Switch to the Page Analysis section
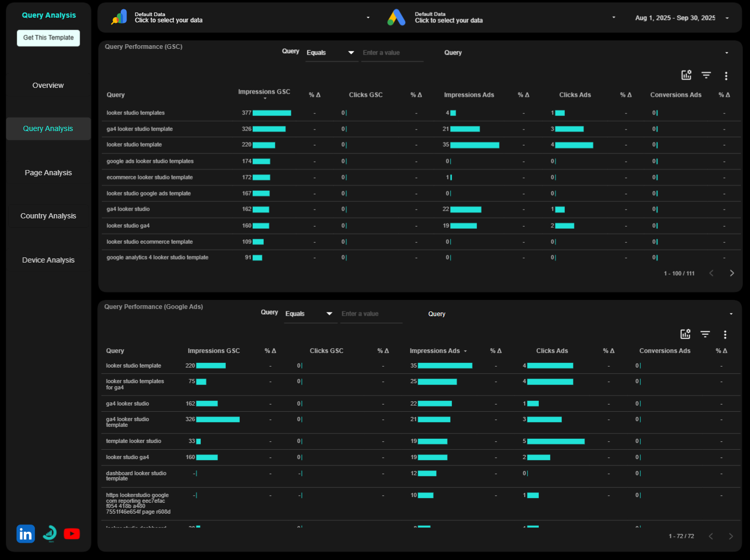Screen dimensions: 750x560 tap(48, 172)
